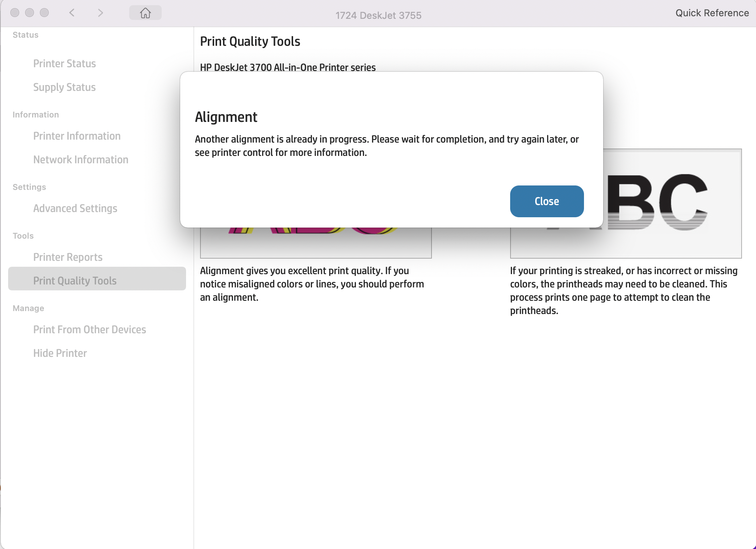Select Supply Status sidebar item
756x549 pixels.
(x=65, y=87)
